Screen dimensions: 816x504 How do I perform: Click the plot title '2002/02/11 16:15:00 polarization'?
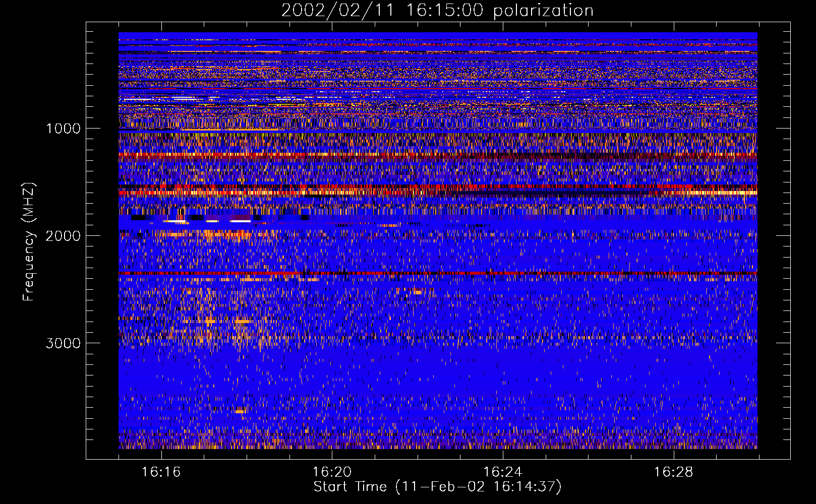(x=437, y=10)
